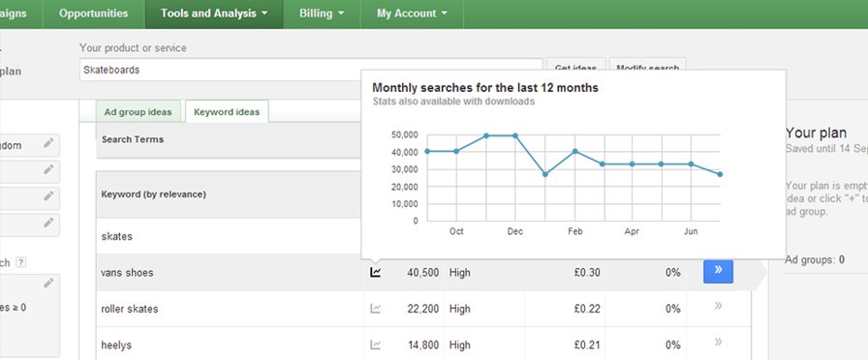Switch to Ad group ideas tab
The image size is (868, 360).
tap(138, 111)
